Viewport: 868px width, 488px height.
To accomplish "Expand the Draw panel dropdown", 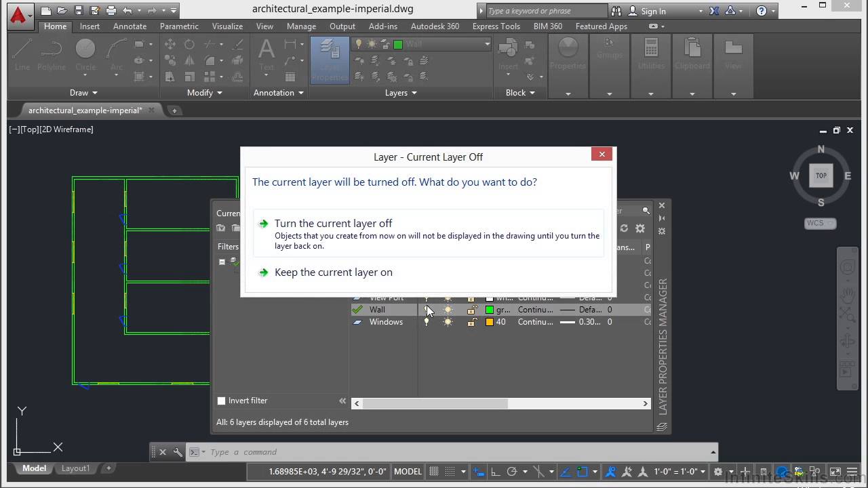I will point(83,93).
